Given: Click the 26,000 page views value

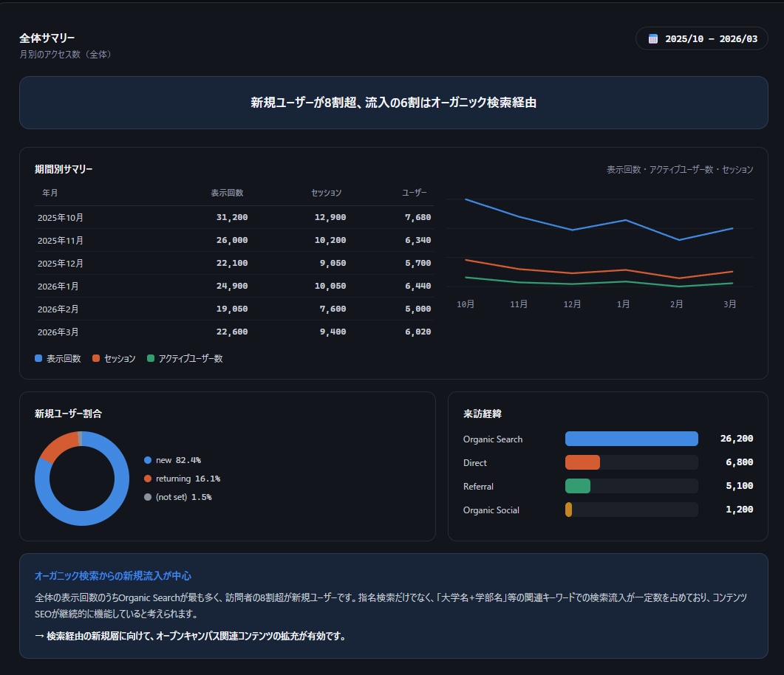Looking at the screenshot, I should click(x=232, y=240).
